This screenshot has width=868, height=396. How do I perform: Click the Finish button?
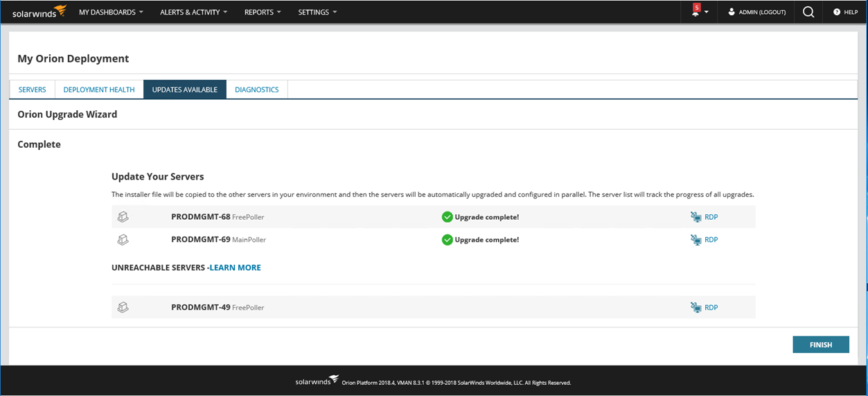tap(821, 345)
